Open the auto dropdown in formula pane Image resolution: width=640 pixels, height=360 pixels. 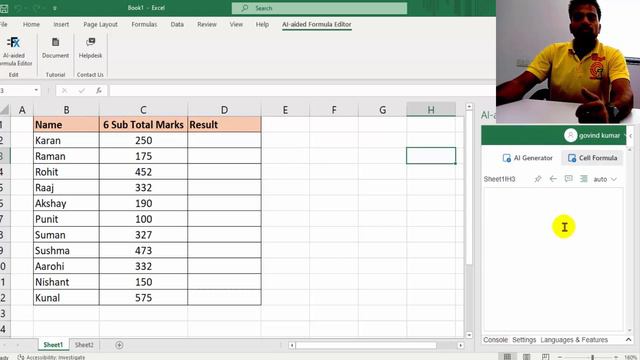click(605, 179)
